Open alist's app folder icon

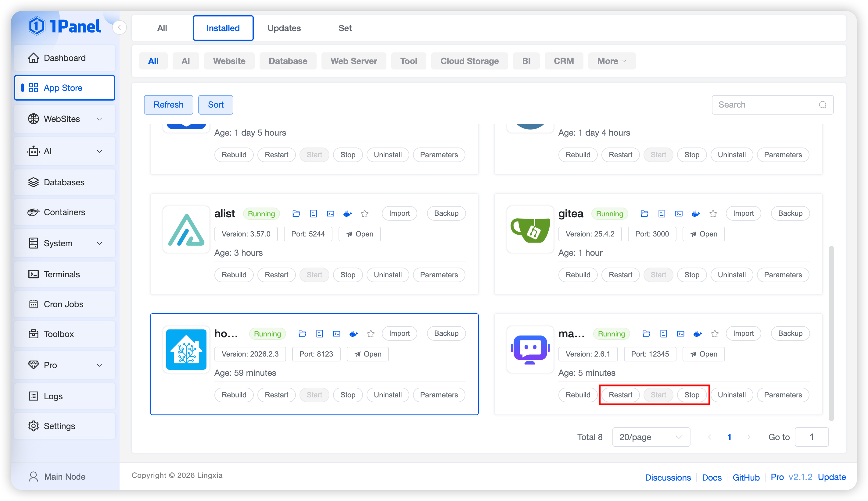(x=296, y=214)
